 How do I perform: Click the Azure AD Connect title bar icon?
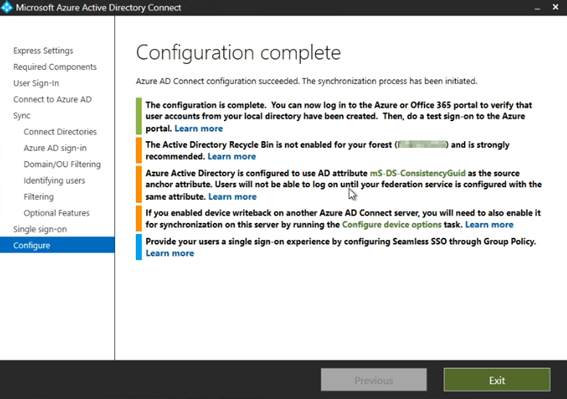[7, 7]
